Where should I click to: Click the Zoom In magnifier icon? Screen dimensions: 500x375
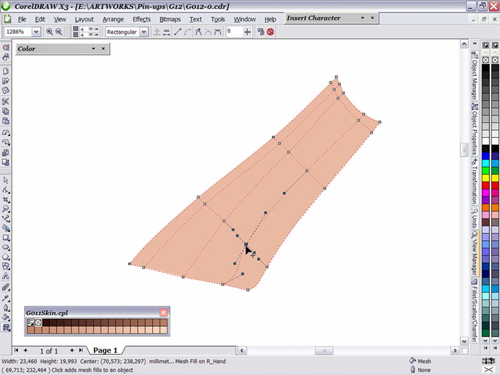pyautogui.click(x=49, y=32)
